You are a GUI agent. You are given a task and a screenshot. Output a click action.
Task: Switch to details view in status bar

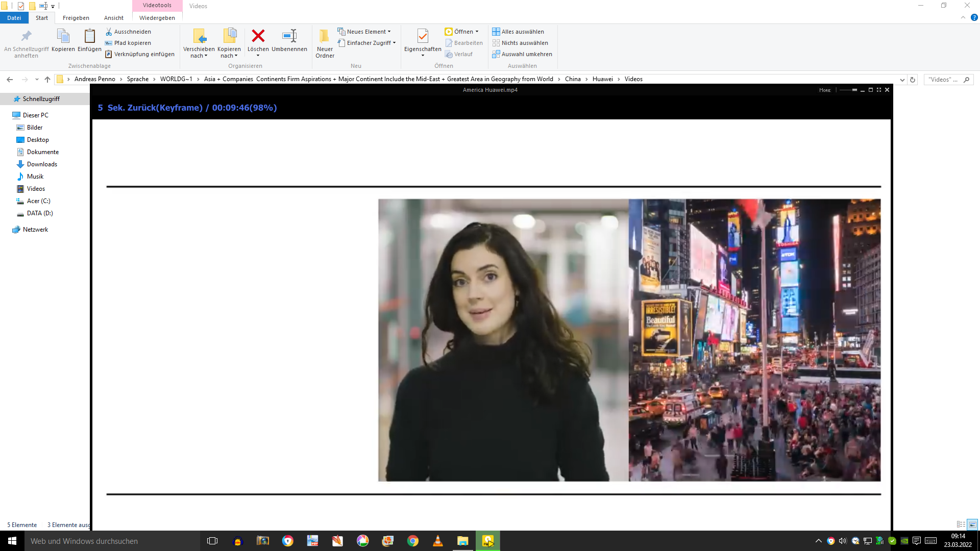(961, 524)
